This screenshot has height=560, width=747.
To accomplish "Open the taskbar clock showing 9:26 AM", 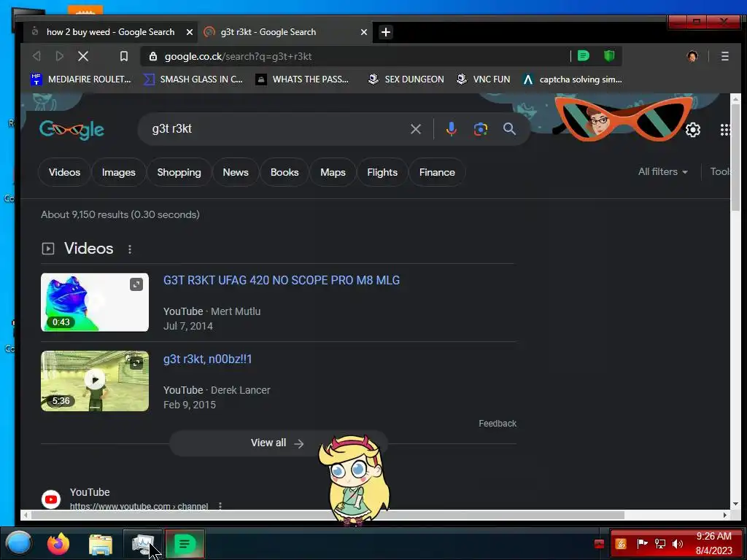I will 713,543.
